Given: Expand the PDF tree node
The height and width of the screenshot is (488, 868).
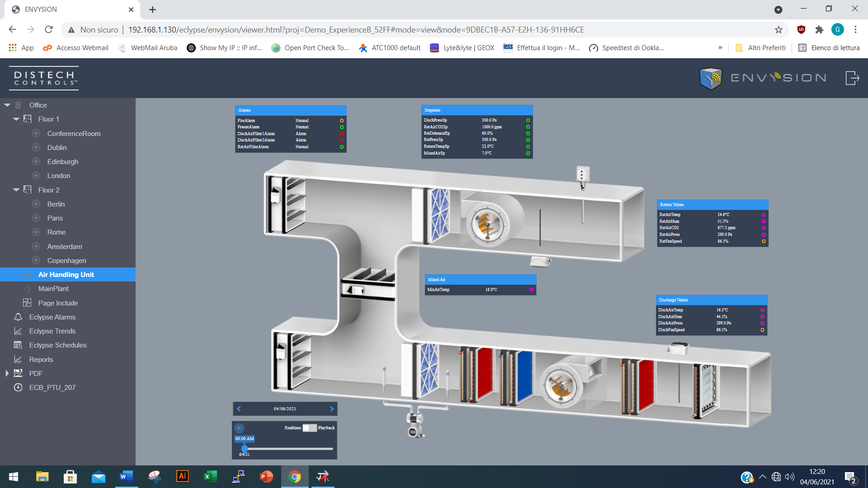Looking at the screenshot, I should pos(7,373).
